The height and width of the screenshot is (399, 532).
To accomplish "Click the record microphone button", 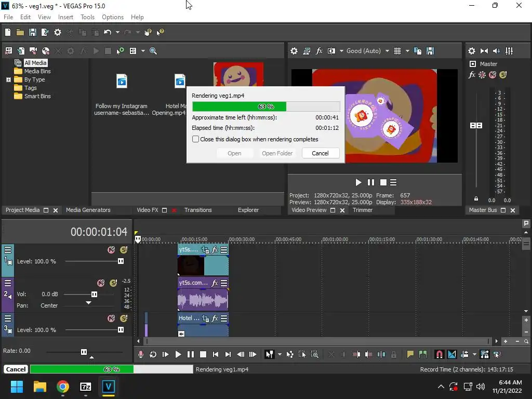I will click(140, 354).
